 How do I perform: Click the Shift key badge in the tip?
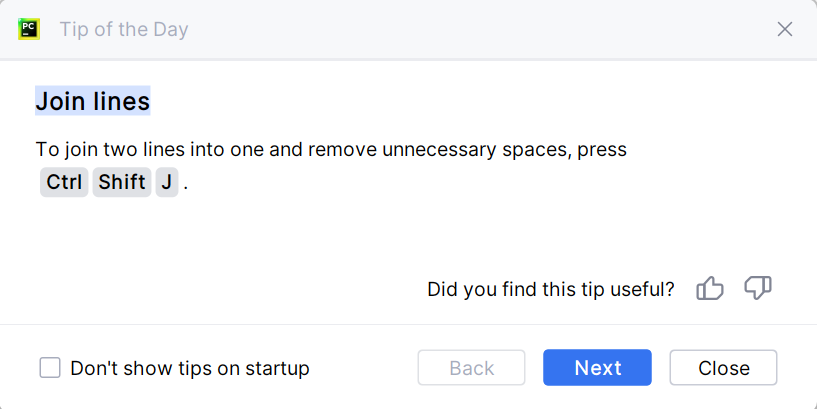(122, 184)
